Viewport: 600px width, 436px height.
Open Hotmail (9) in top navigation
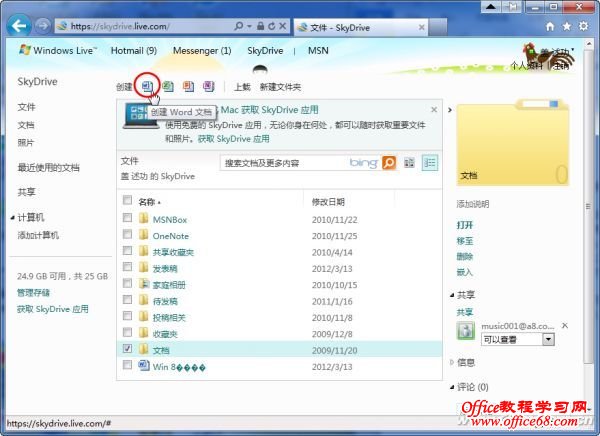click(133, 50)
